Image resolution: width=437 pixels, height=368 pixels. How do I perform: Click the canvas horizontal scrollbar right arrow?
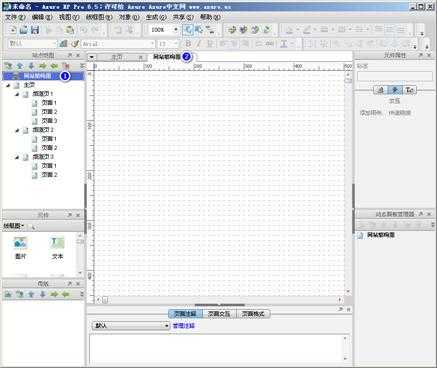pos(340,300)
